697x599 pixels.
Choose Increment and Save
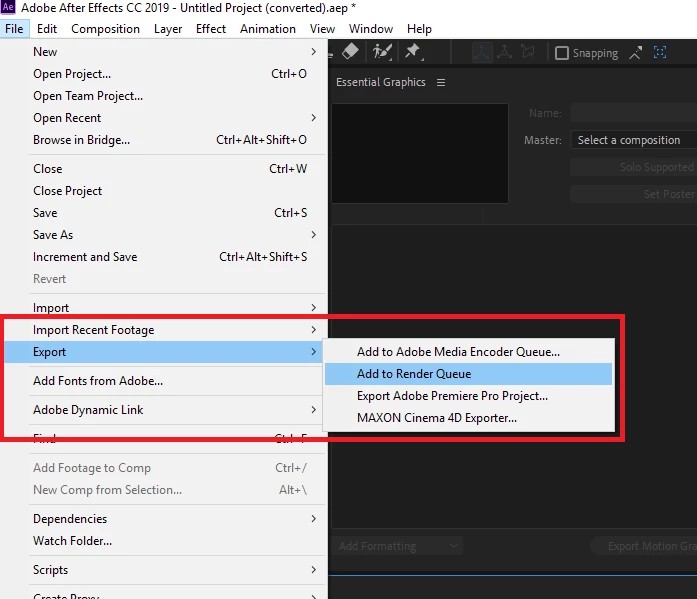163,257
